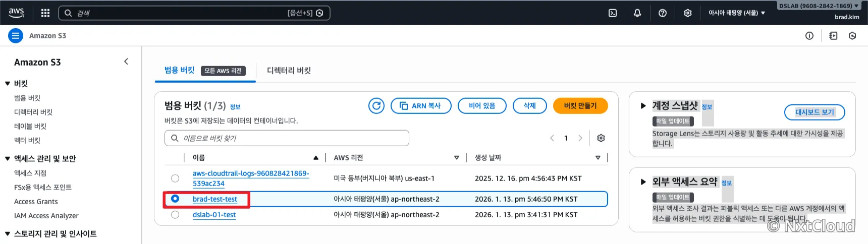The width and height of the screenshot is (868, 244).
Task: Click the 이름 column header
Action: (x=199, y=158)
